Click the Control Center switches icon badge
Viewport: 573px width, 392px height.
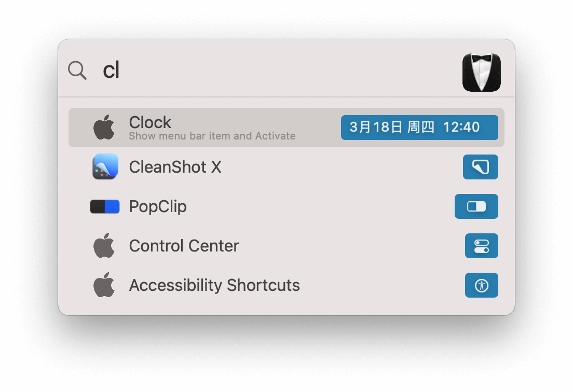click(481, 246)
